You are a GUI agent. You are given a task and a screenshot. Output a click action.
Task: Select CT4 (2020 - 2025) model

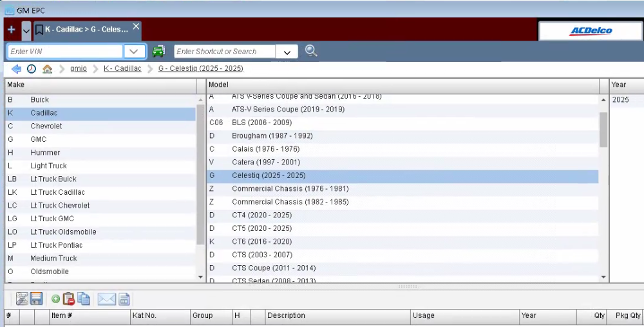coord(402,215)
